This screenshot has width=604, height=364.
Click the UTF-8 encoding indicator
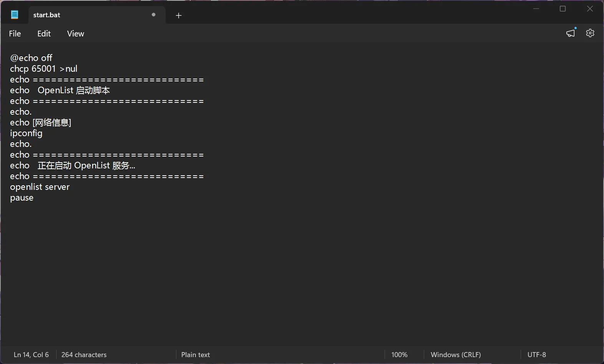coord(537,355)
